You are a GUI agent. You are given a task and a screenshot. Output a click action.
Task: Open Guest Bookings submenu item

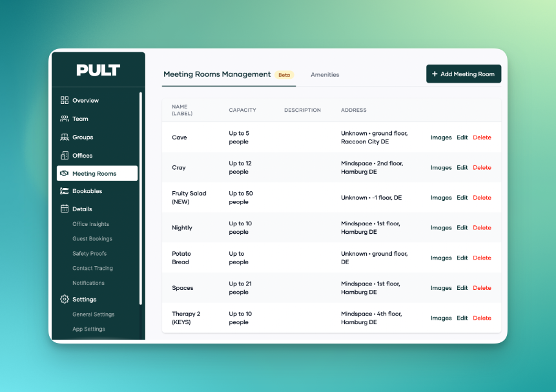(x=92, y=239)
